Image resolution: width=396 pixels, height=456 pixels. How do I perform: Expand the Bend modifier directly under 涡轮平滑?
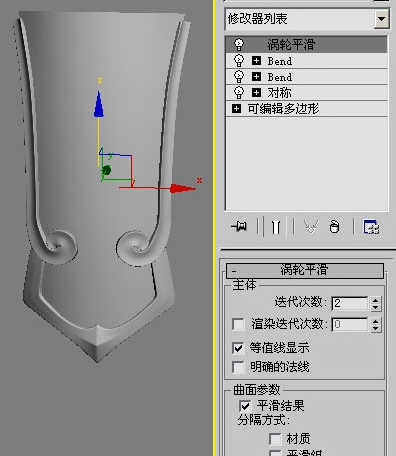256,61
